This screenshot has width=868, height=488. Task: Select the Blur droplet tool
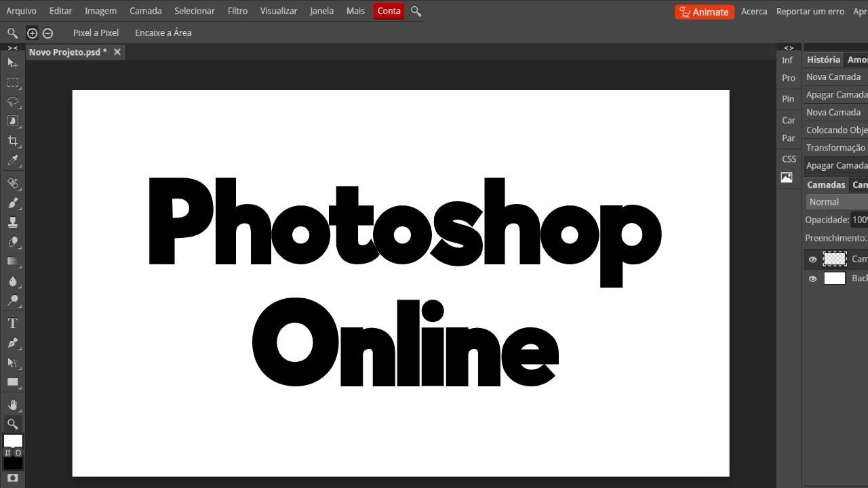click(x=12, y=281)
